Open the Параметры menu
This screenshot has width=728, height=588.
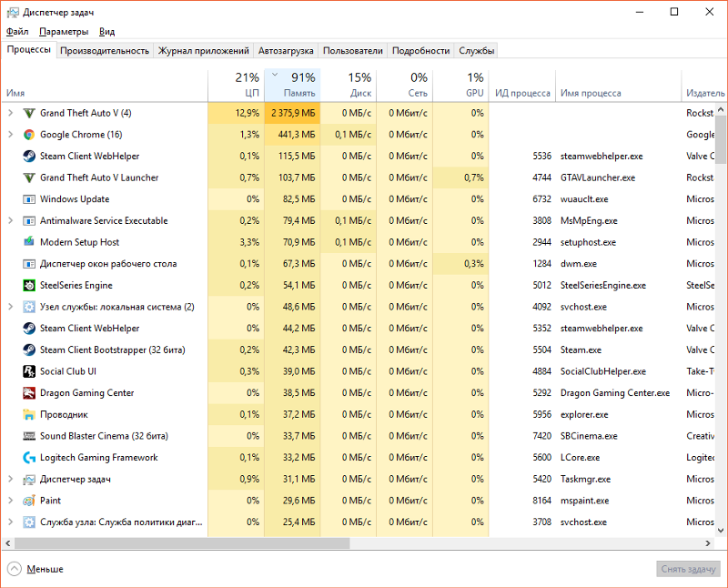click(64, 32)
